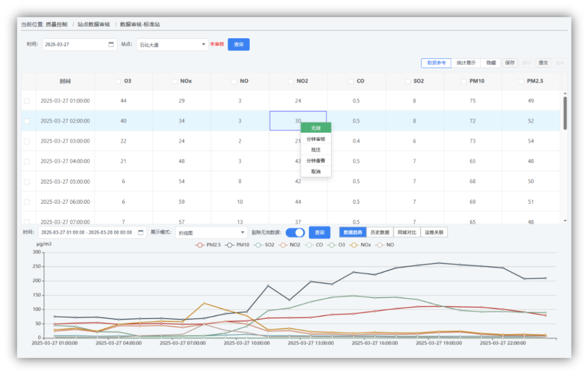Select the 02:00:00 row checkbox
588x375 pixels.
pyautogui.click(x=27, y=121)
